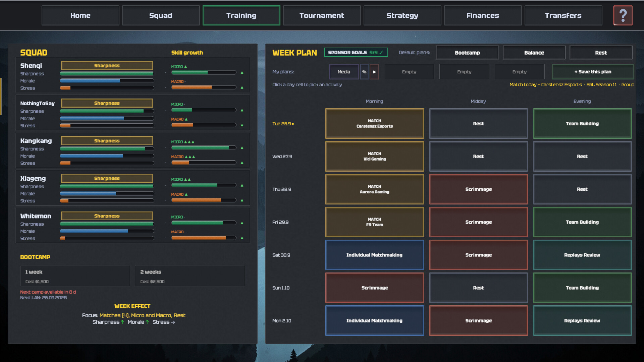Screen dimensions: 644x362
Task: Click Save this plan button
Action: (593, 72)
